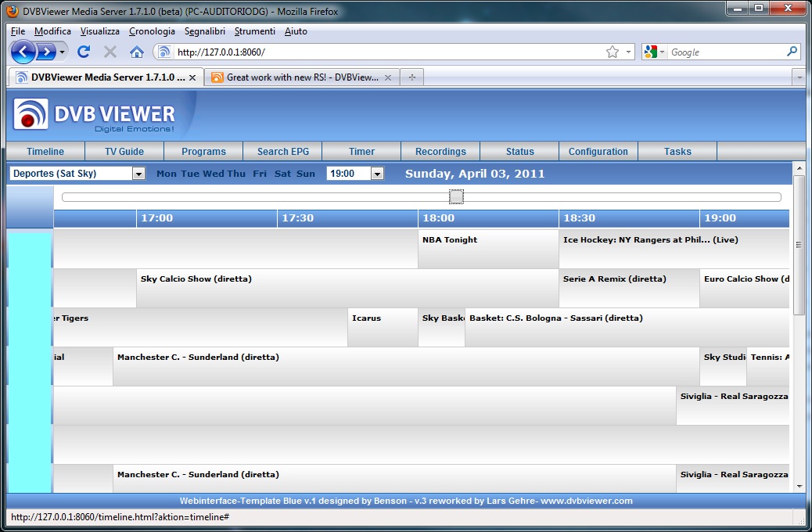Image resolution: width=812 pixels, height=532 pixels.
Task: Open Ice Hockey: NY Rangers program entry
Action: pos(674,249)
